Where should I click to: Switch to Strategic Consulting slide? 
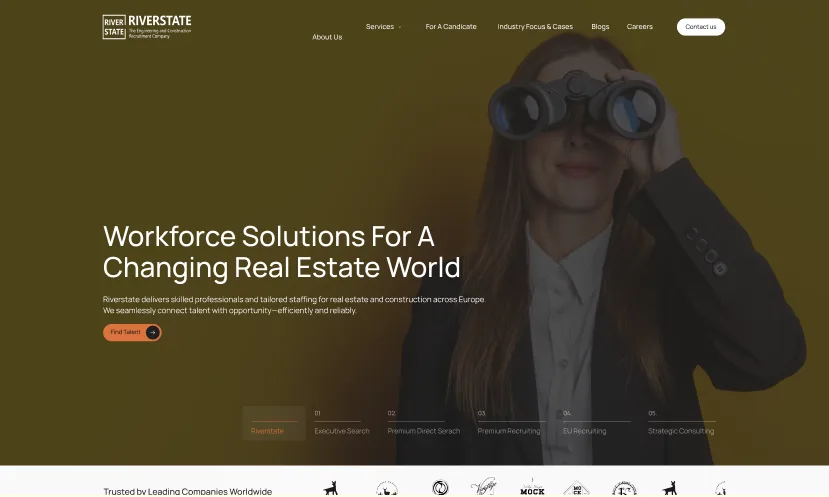click(681, 424)
